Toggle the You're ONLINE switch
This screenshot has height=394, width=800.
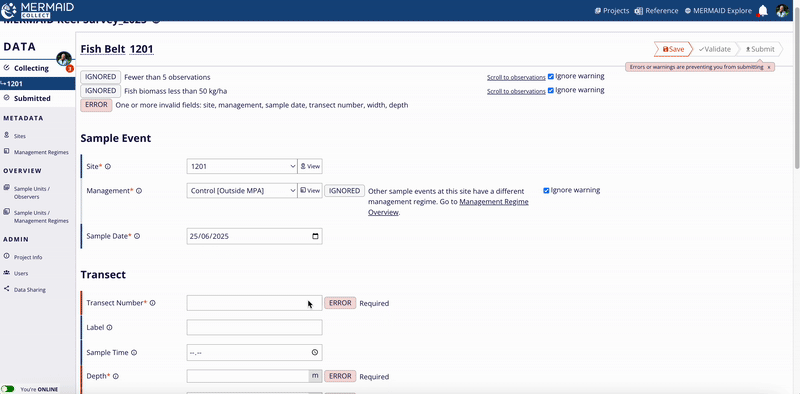coord(8,389)
